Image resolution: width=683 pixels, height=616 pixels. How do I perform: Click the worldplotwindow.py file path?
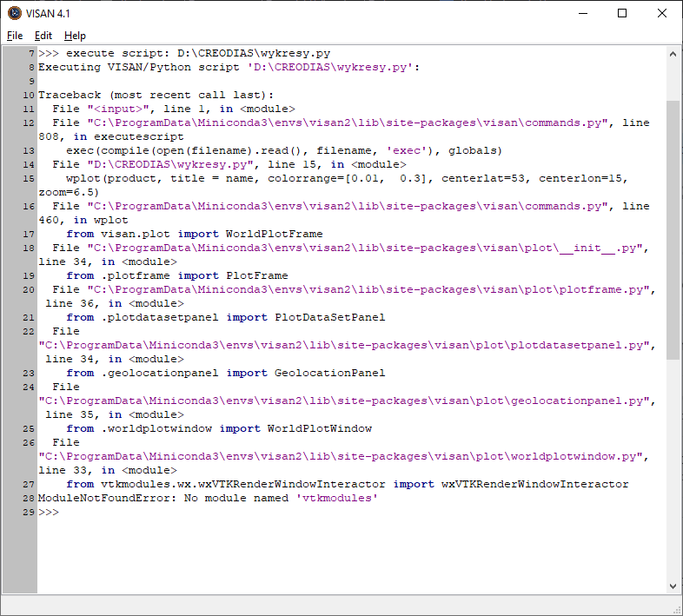click(x=340, y=456)
